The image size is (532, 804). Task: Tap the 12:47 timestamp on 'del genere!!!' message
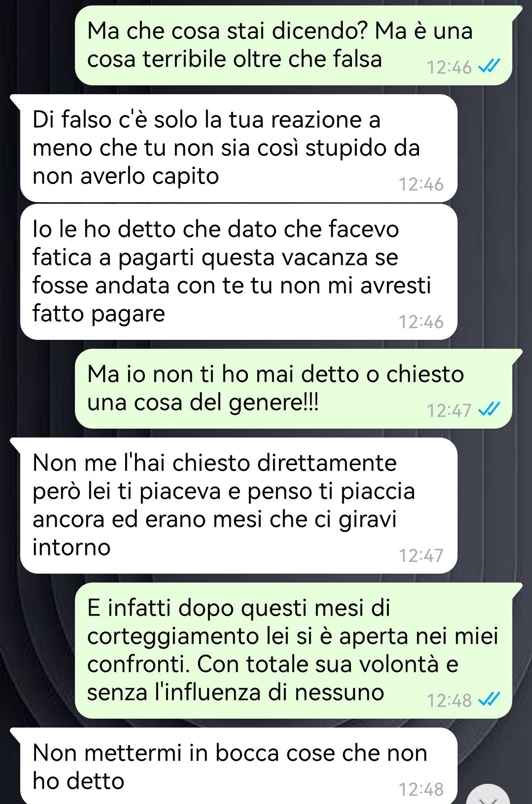click(x=449, y=410)
